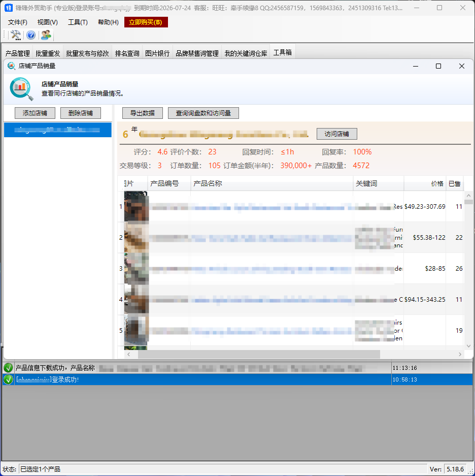
Task: Click the users/contacts toolbar icon
Action: 46,35
